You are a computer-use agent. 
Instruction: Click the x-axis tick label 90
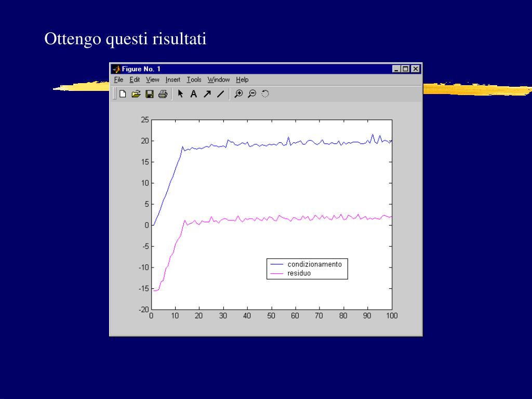pos(367,316)
